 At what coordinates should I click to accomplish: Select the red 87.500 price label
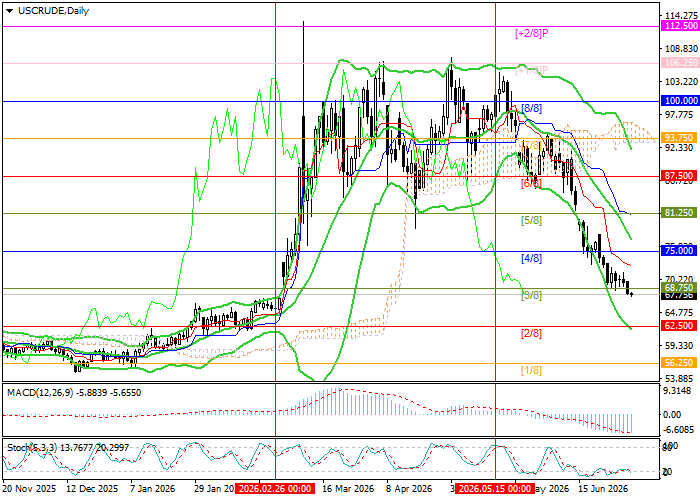680,176
